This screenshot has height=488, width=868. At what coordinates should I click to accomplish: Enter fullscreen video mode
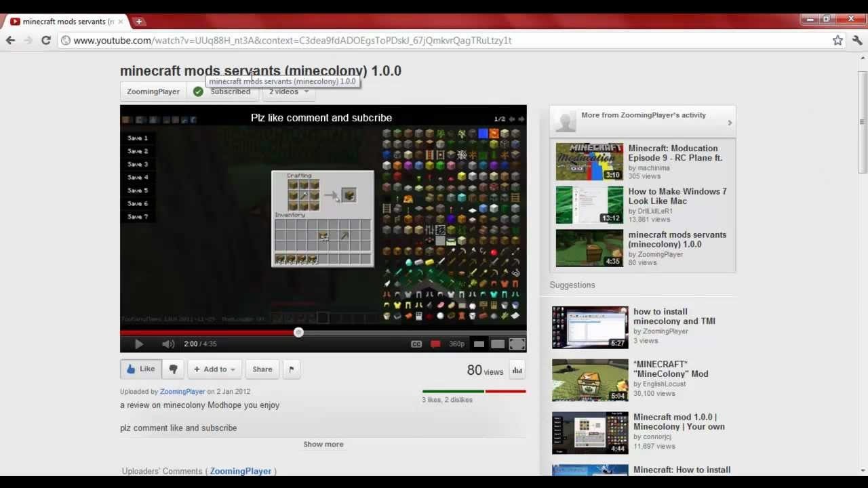(x=517, y=344)
